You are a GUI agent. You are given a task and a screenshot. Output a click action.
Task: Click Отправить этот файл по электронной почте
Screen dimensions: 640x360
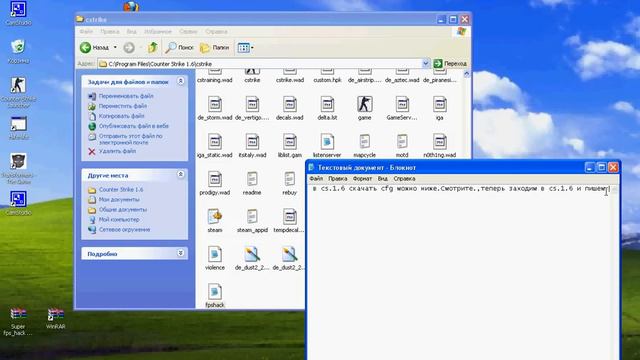pyautogui.click(x=131, y=139)
